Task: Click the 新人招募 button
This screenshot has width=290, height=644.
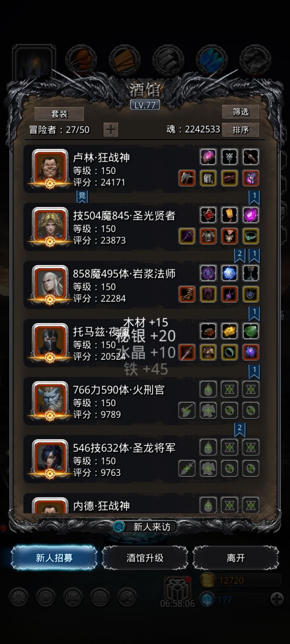Action: [54, 558]
